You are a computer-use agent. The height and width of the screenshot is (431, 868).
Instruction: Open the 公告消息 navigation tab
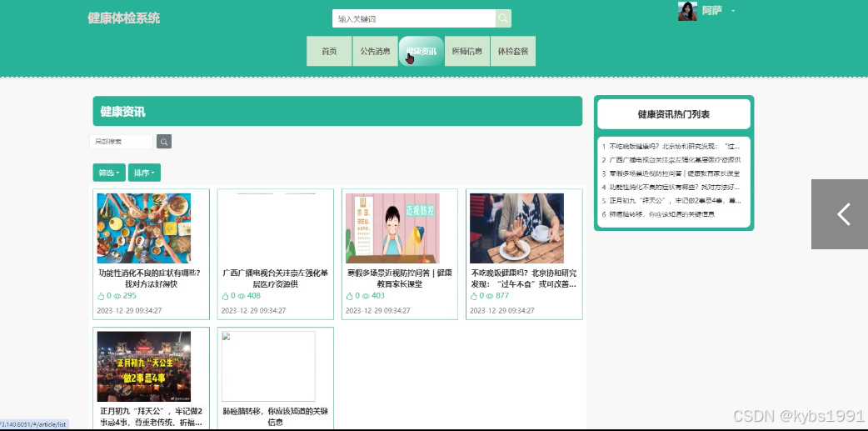(x=375, y=51)
